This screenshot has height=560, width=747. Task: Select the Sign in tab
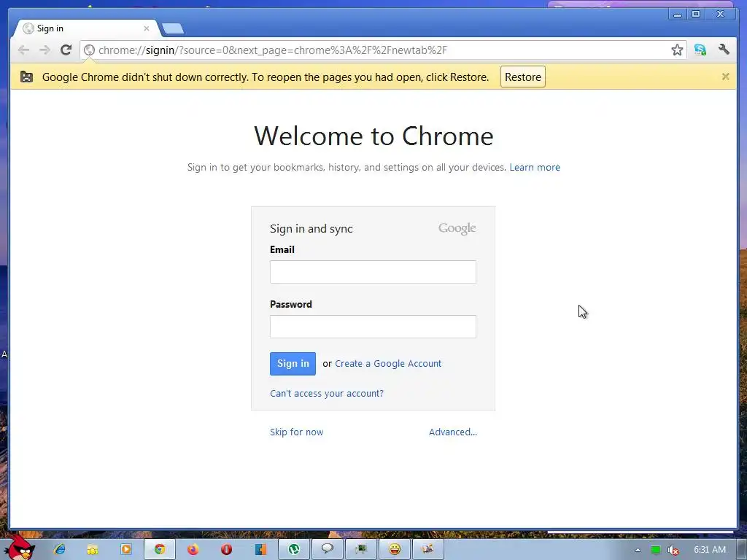(86, 28)
